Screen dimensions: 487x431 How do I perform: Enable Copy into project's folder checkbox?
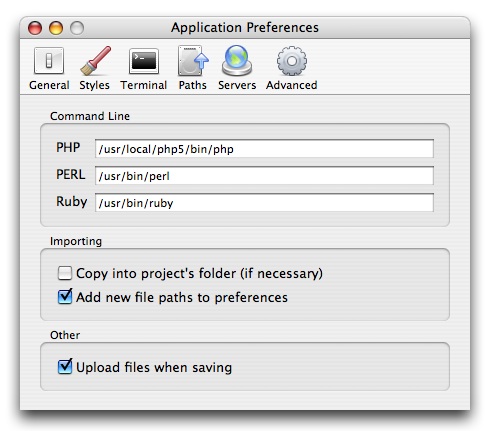click(x=65, y=273)
